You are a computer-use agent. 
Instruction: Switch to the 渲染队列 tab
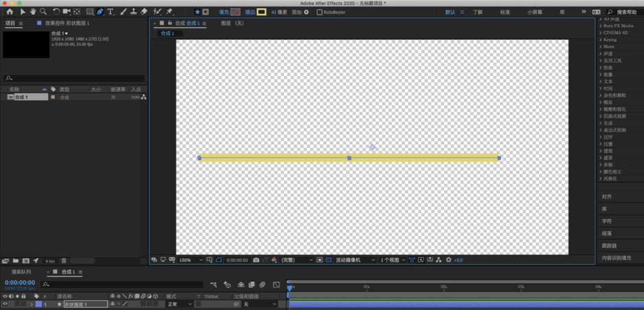click(x=21, y=272)
